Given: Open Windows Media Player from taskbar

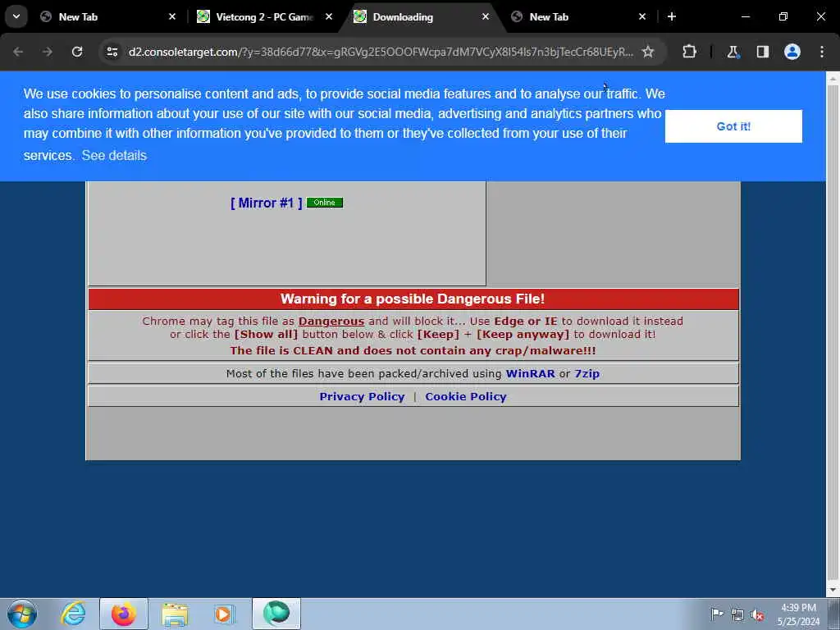Looking at the screenshot, I should (224, 614).
